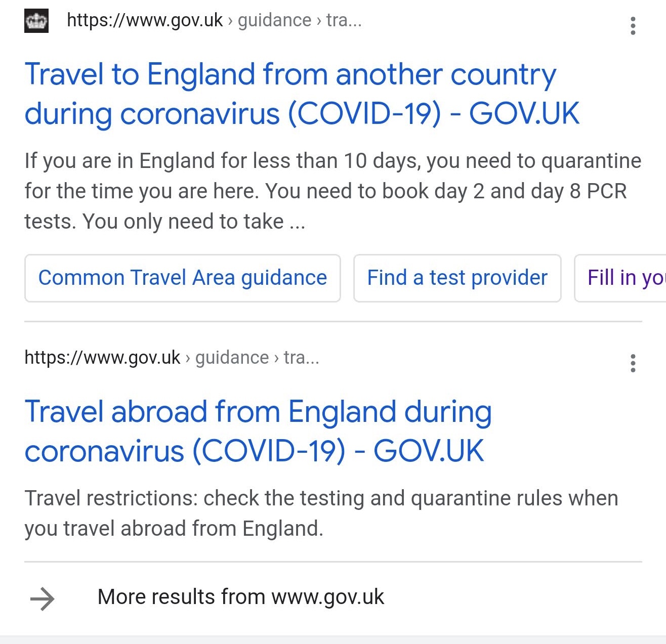Click the 'GOV.UK' ending of the second result title

coord(429,451)
